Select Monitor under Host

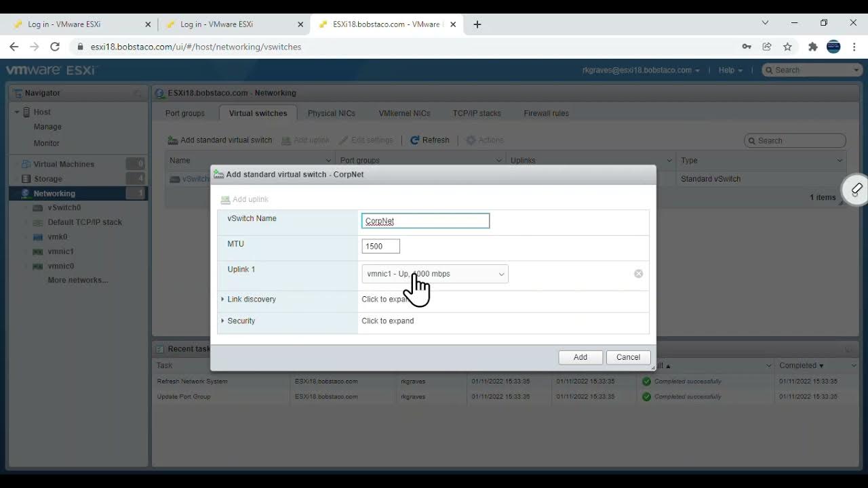tap(47, 143)
